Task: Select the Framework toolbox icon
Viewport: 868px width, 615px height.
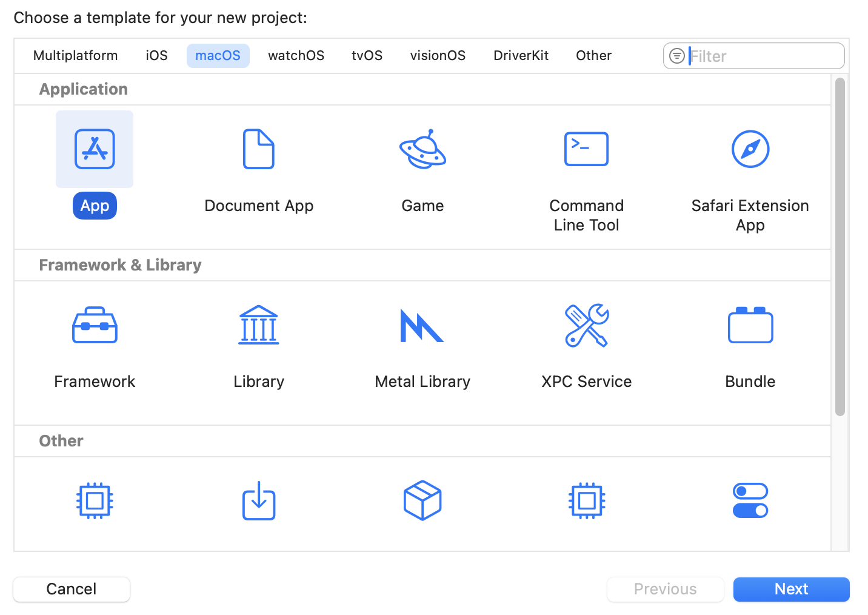Action: point(95,326)
